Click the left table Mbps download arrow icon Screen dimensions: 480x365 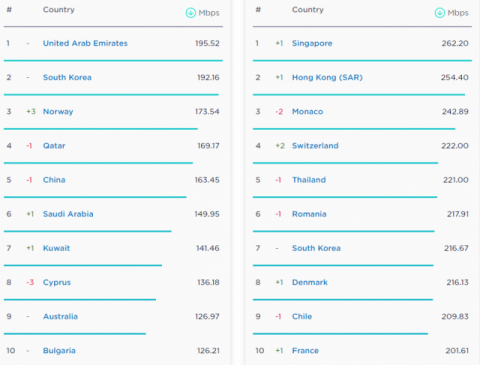(x=191, y=13)
